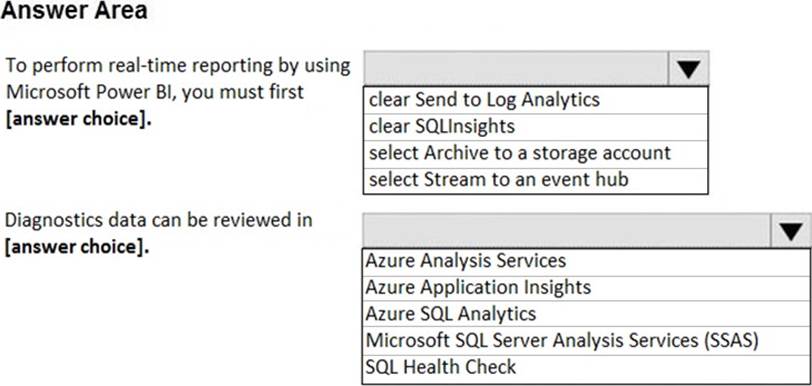Image resolution: width=812 pixels, height=386 pixels.
Task: Click the 'To perform real-time reporting' text line
Action: [x=178, y=66]
